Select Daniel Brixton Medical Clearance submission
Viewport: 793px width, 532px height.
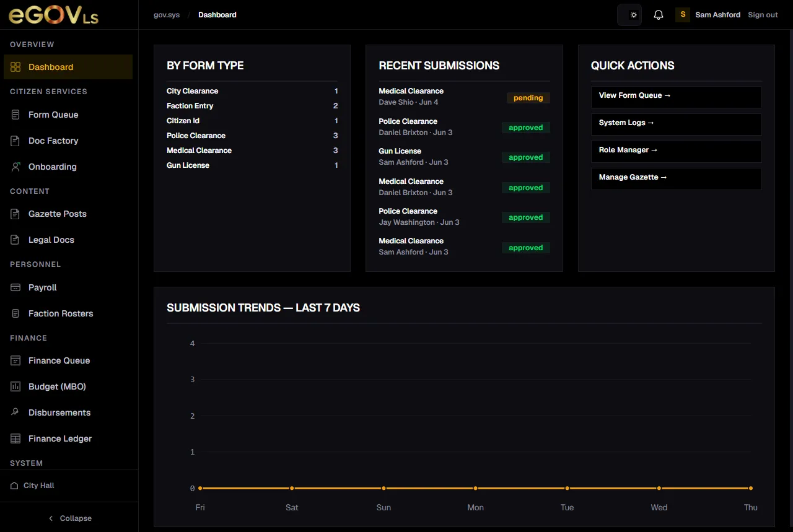464,187
